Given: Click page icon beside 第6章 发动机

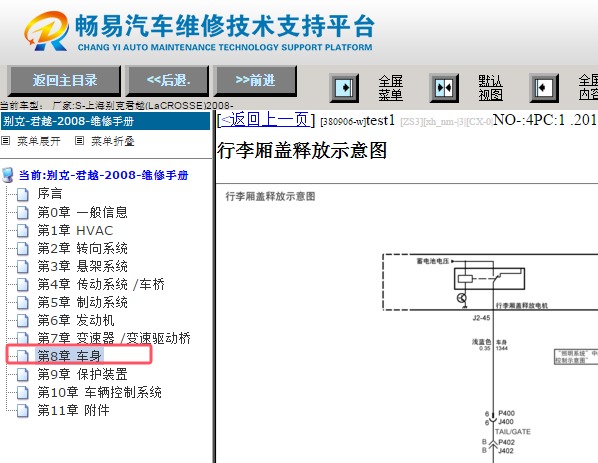Looking at the screenshot, I should pyautogui.click(x=23, y=321).
